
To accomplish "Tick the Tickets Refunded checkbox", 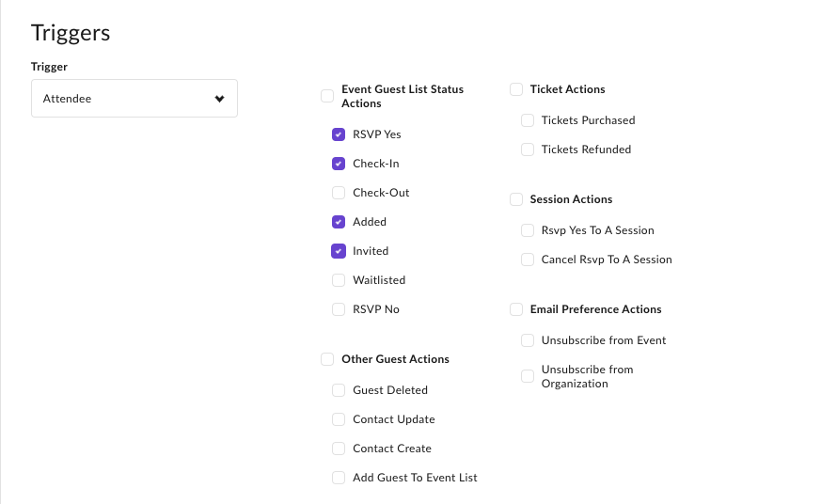I will (x=528, y=150).
